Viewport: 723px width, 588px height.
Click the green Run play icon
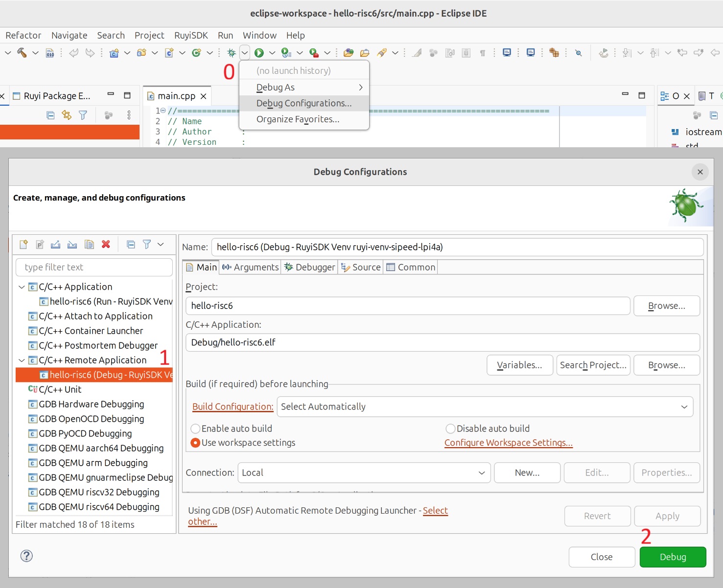pos(259,53)
